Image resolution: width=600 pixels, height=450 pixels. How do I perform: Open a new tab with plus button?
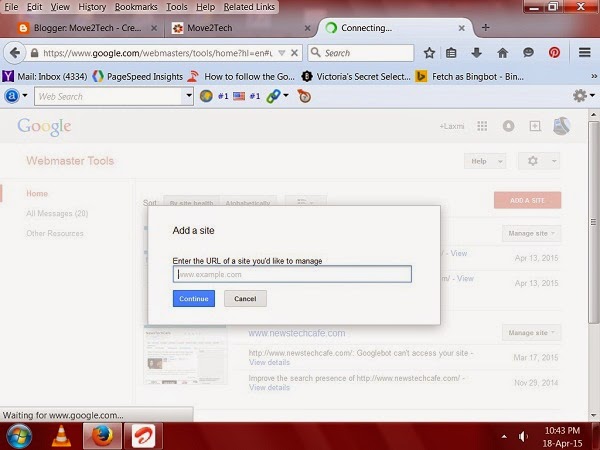point(485,28)
